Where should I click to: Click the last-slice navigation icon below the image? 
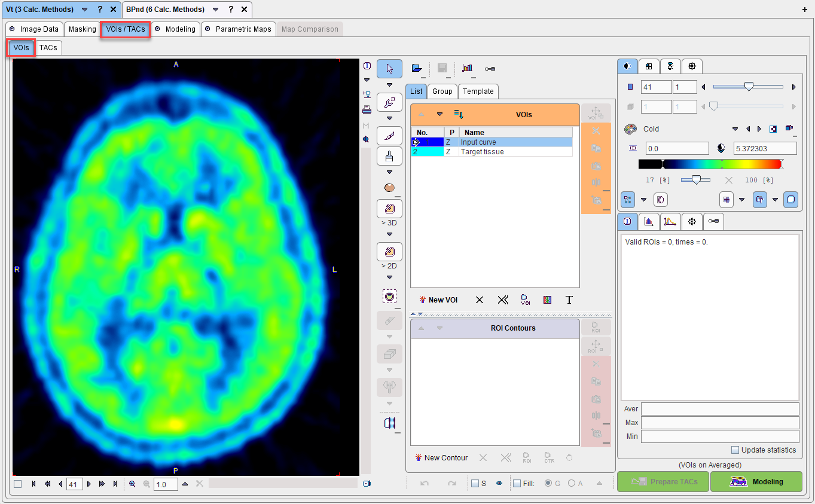[115, 484]
